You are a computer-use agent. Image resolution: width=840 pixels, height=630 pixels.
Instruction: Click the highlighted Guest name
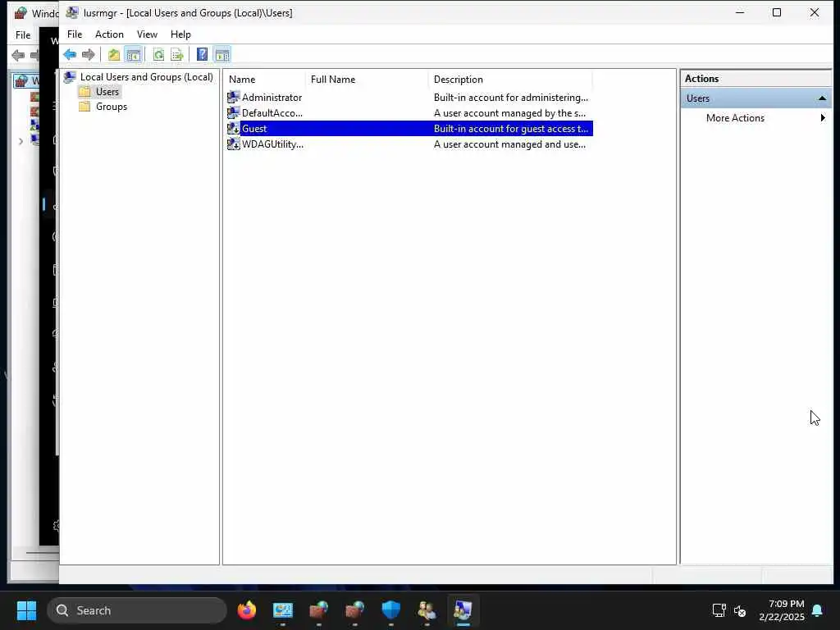pos(254,128)
